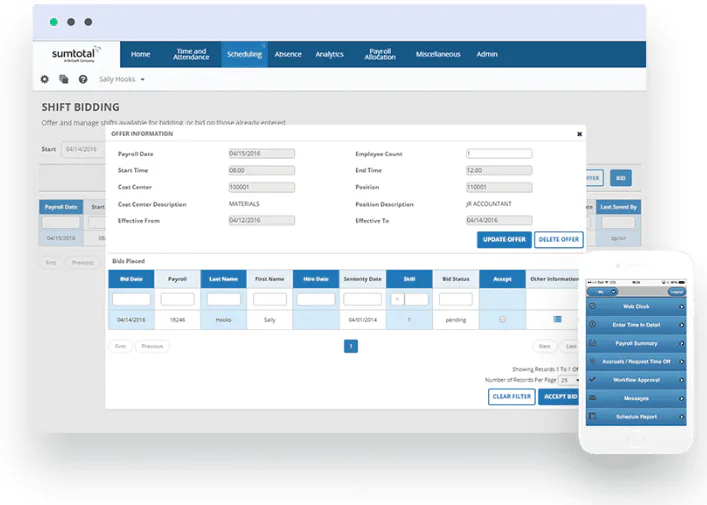Click the End Time field showing 12:00
This screenshot has width=707, height=505.
pos(499,170)
